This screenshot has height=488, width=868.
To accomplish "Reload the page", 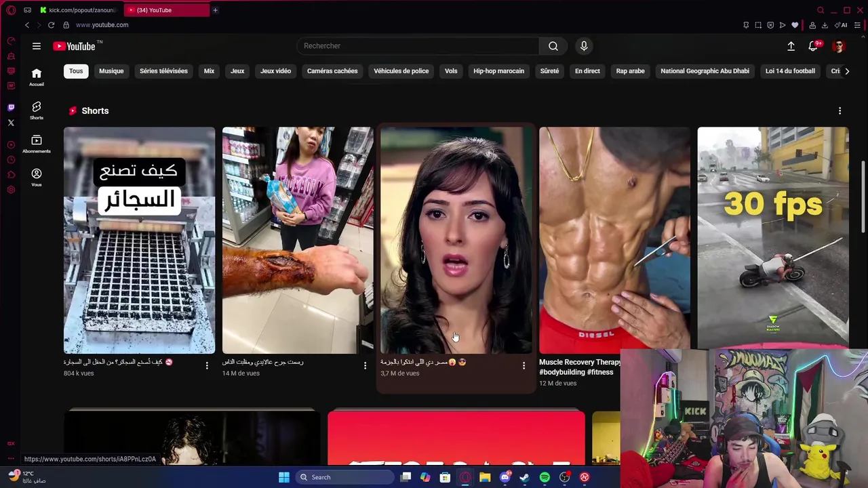I will tap(51, 25).
